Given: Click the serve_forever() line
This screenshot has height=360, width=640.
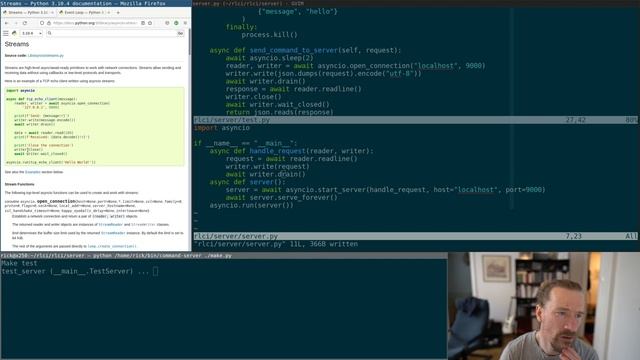Looking at the screenshot, I should [x=282, y=198].
